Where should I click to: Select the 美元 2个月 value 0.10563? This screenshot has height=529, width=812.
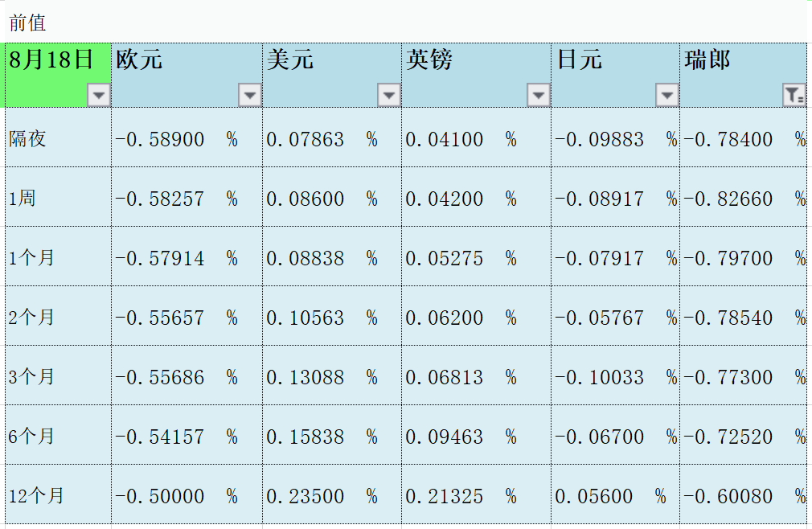pos(306,318)
